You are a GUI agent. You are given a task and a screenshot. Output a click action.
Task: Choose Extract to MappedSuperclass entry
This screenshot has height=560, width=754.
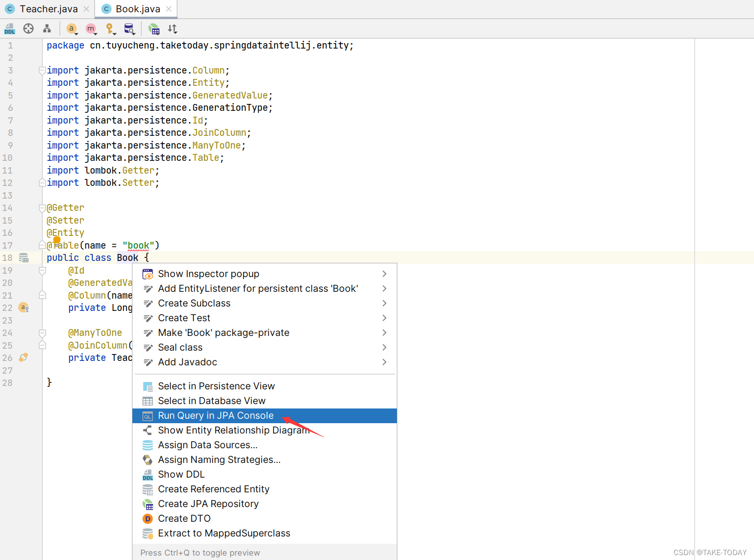264,533
